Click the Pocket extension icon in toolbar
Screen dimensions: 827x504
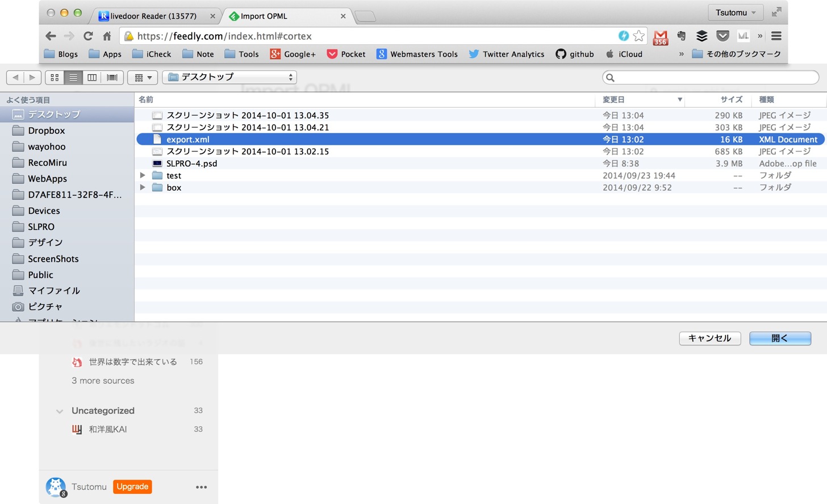722,36
